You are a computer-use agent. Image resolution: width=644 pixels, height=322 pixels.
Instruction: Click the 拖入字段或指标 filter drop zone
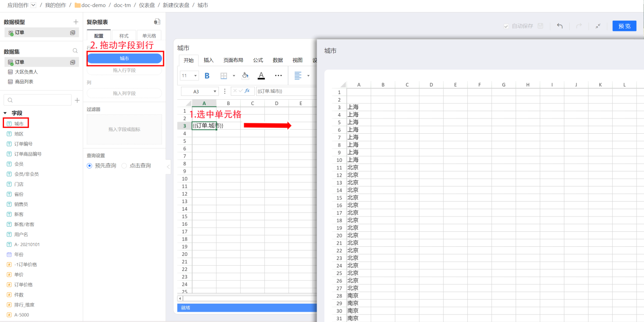pos(124,129)
